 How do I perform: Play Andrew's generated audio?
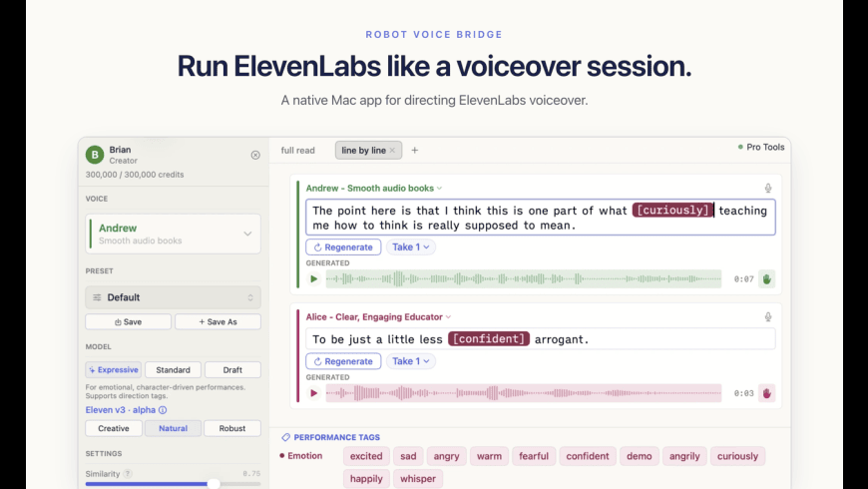click(x=314, y=279)
